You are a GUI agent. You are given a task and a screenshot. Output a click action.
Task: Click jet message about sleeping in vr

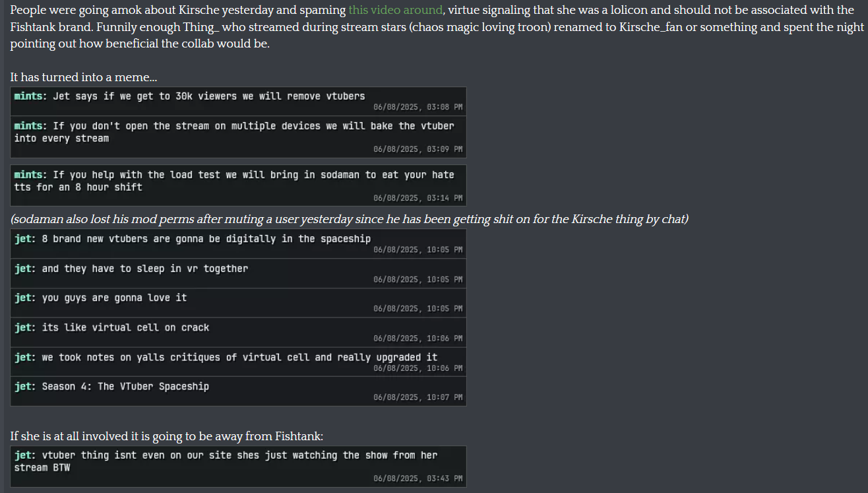(238, 273)
